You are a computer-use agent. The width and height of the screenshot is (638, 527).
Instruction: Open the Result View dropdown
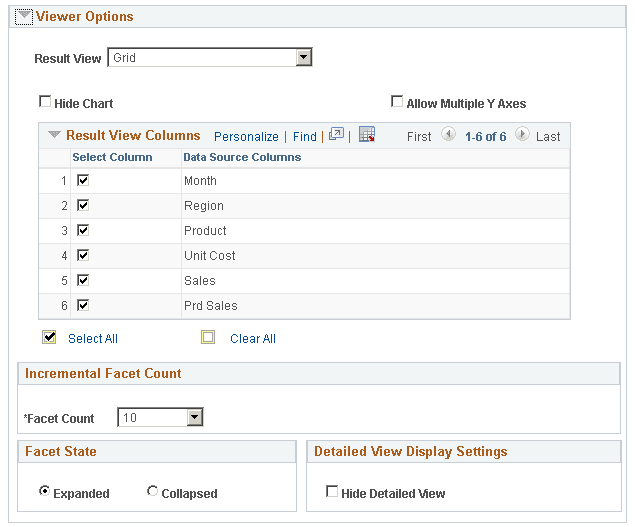tap(304, 58)
